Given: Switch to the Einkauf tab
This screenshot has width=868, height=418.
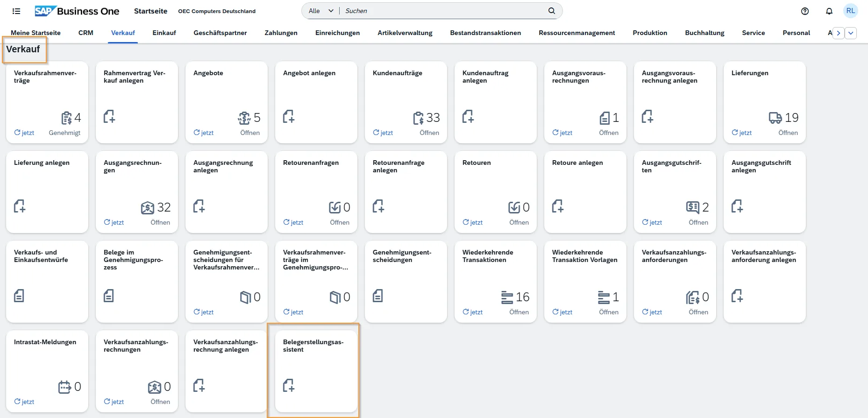Looking at the screenshot, I should [164, 33].
